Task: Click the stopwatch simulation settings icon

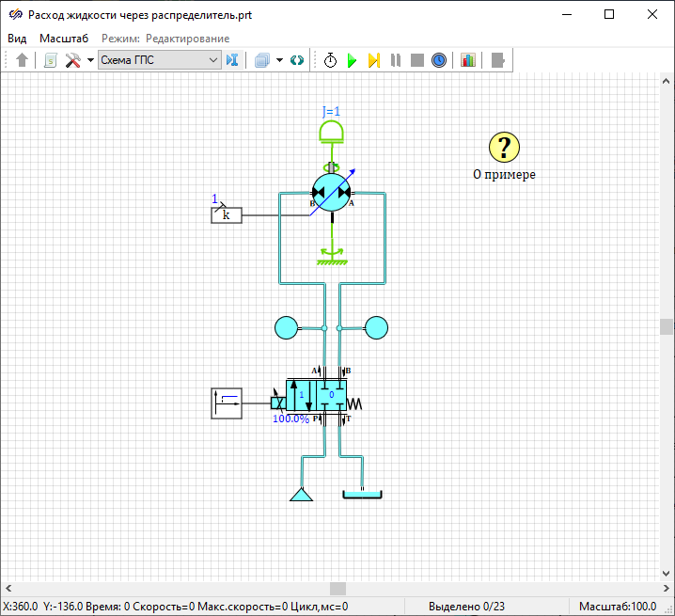Action: (331, 60)
